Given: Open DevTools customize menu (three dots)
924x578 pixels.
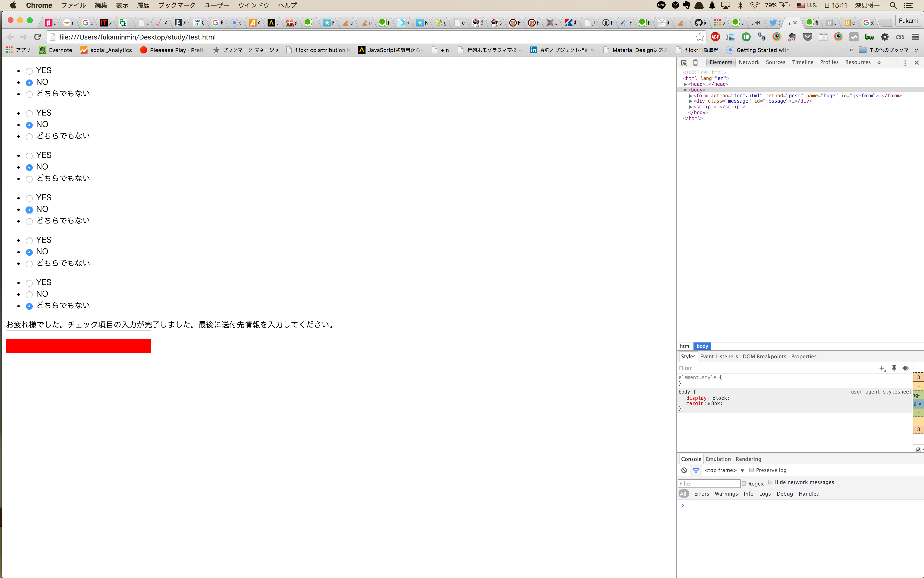Looking at the screenshot, I should tap(905, 63).
